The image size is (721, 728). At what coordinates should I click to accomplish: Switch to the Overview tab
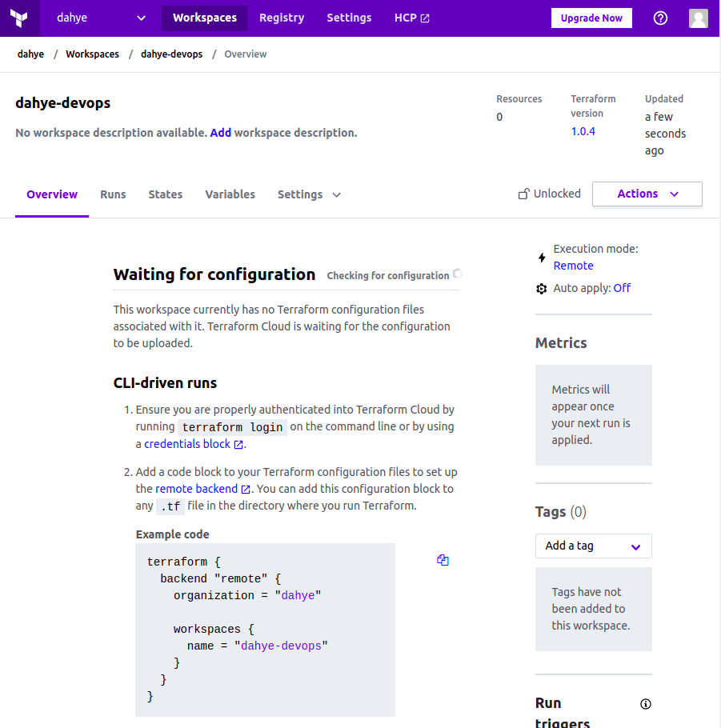pyautogui.click(x=52, y=194)
